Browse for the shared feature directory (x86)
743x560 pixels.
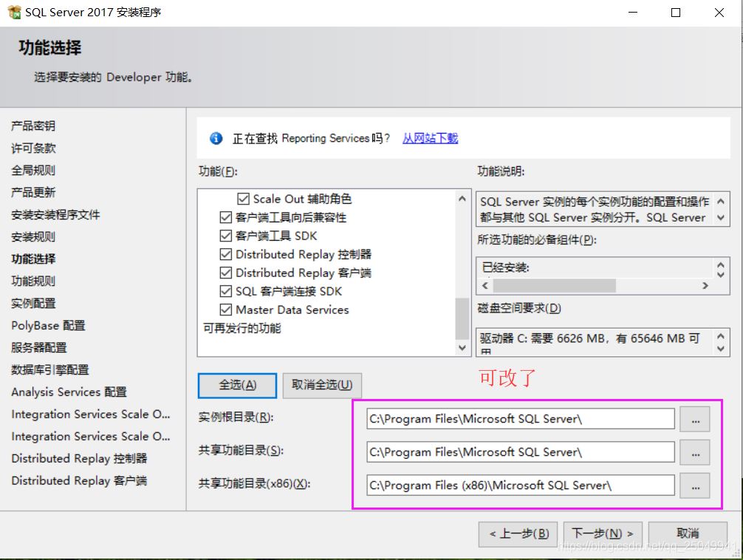coord(694,485)
